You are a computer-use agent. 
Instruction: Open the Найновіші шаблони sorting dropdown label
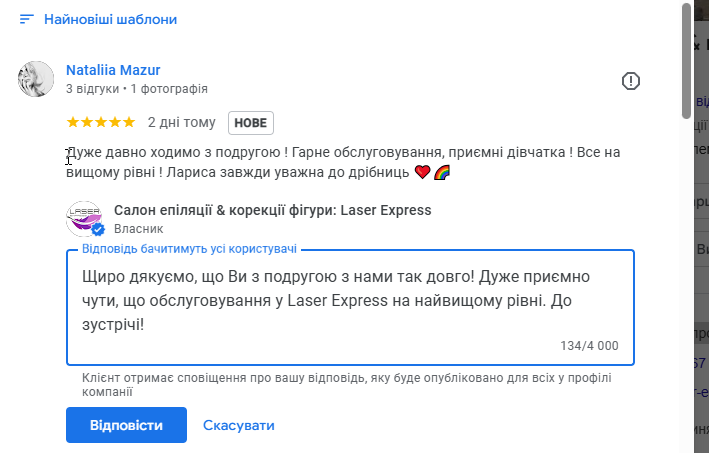tap(111, 19)
